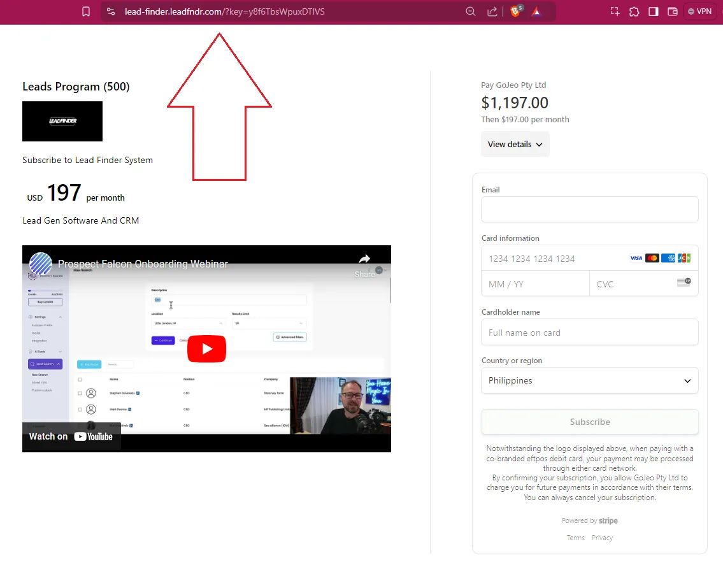The width and height of the screenshot is (723, 588).
Task: Click 'Subscribe to Lead Finder System' text
Action: click(x=88, y=160)
